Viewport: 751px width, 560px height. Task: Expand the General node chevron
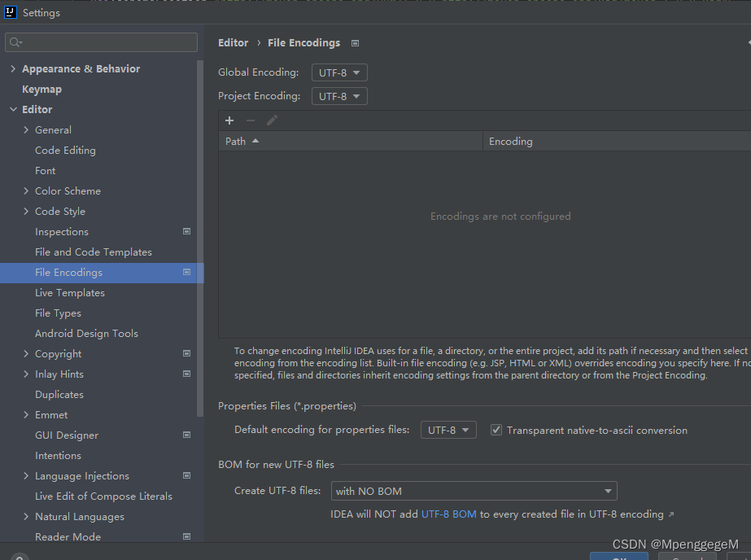point(26,129)
